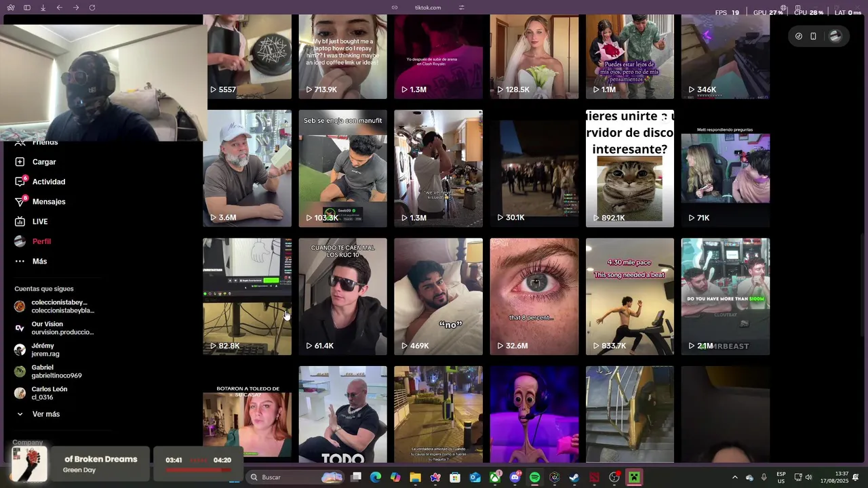Open laptop boyfriend video 713.9K views

[x=343, y=57]
